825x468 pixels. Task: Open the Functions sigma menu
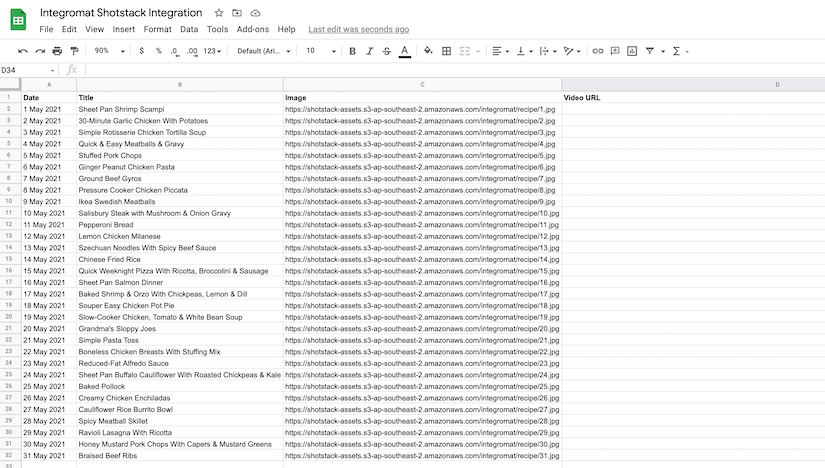pyautogui.click(x=677, y=51)
